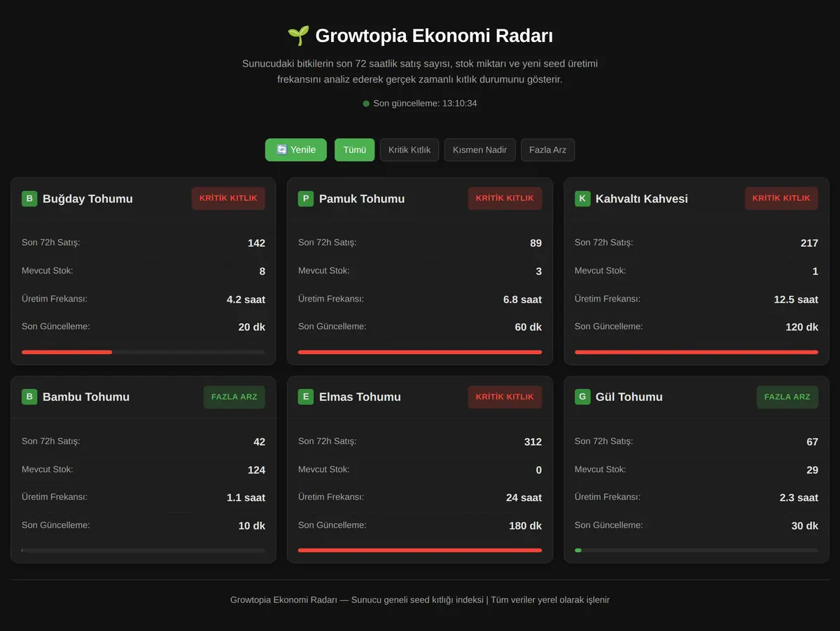Click the FAZLA ARZ badge on Bambu Tohumu
Screen dimensions: 840x631
click(234, 397)
